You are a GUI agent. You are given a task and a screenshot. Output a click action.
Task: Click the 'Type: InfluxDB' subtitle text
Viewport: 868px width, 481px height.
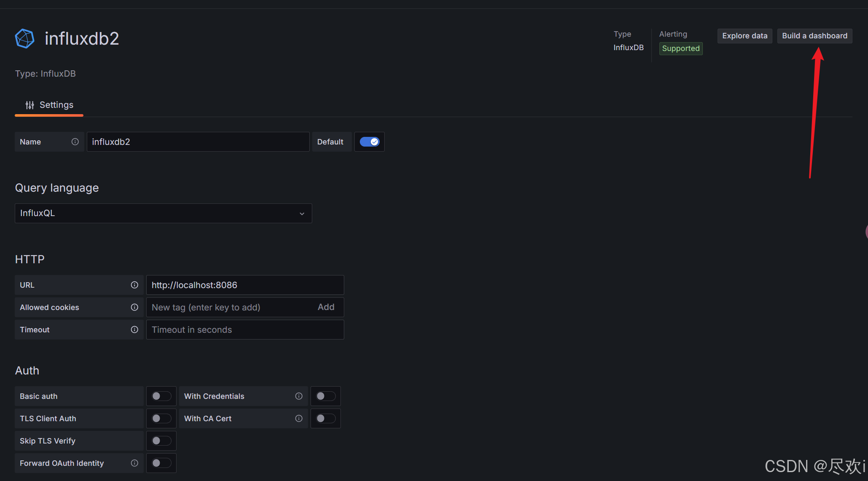46,74
